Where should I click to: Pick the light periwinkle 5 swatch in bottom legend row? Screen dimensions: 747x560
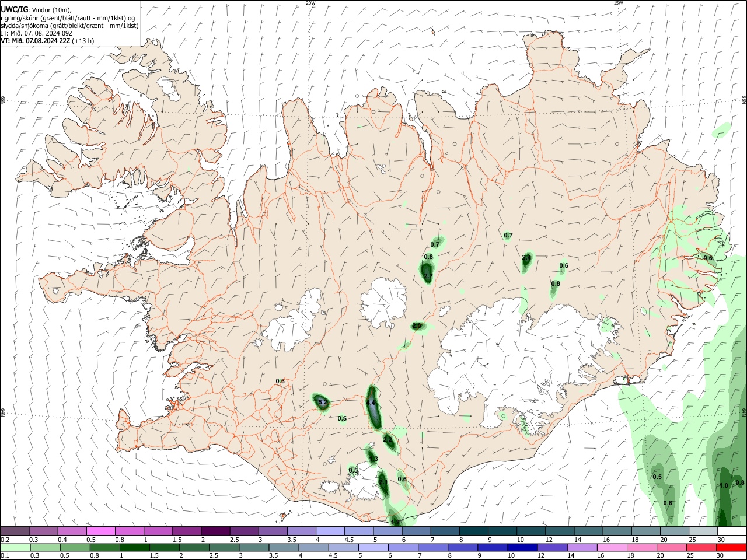[372, 548]
